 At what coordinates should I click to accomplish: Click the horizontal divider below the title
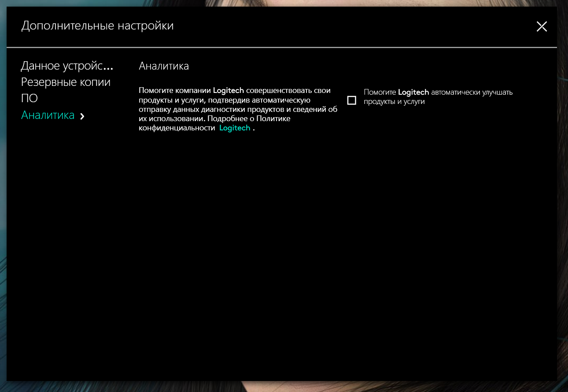pos(282,47)
